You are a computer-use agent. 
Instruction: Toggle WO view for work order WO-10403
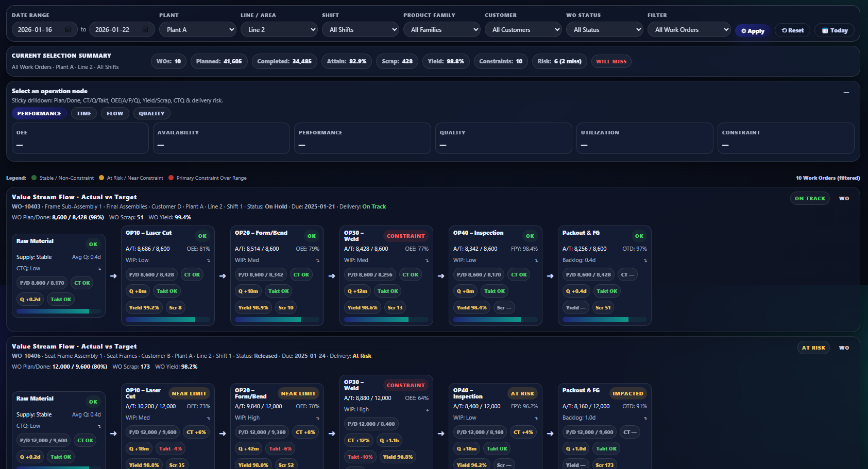click(844, 198)
